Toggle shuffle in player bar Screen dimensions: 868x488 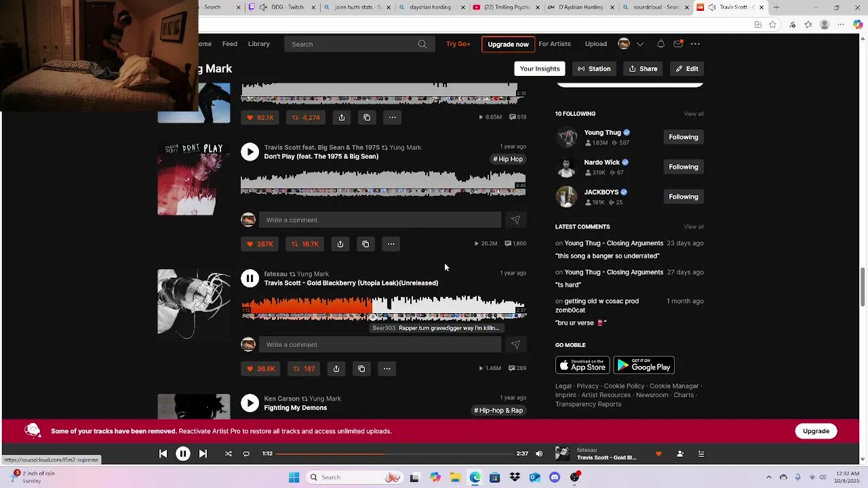[228, 454]
